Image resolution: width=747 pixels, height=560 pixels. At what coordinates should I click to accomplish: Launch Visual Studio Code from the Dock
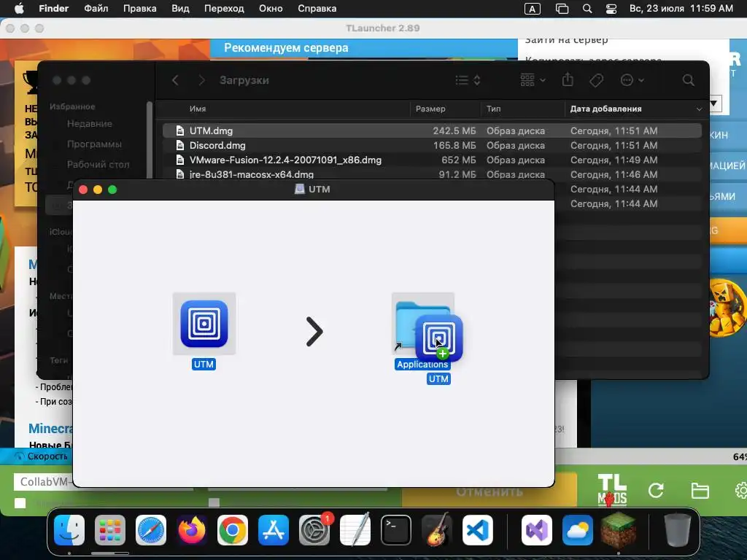coord(477,530)
